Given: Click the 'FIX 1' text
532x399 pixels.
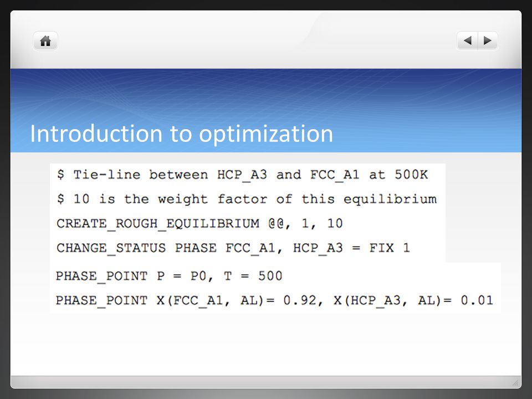Looking at the screenshot, I should [x=390, y=248].
